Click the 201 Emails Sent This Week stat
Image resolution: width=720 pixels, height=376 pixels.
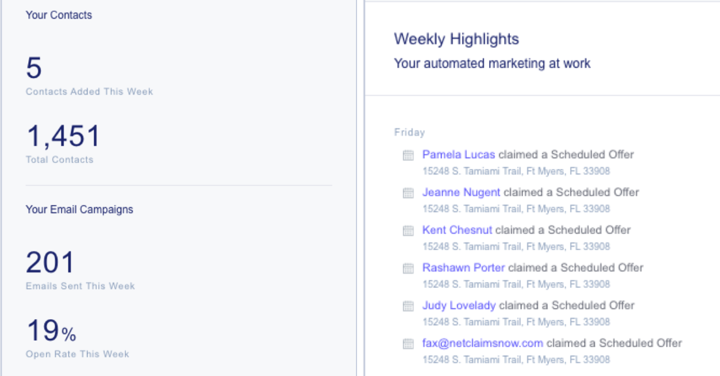[80, 270]
